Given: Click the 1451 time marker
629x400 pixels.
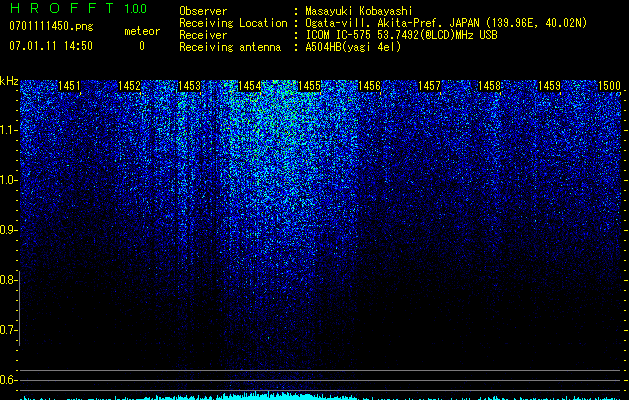Looking at the screenshot, I should [69, 86].
